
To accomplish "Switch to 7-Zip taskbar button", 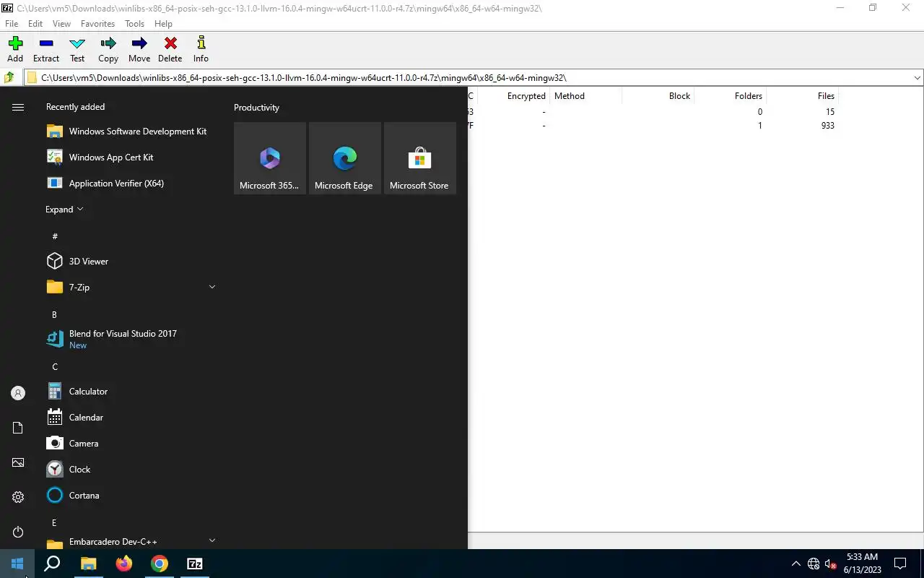I will [x=195, y=564].
